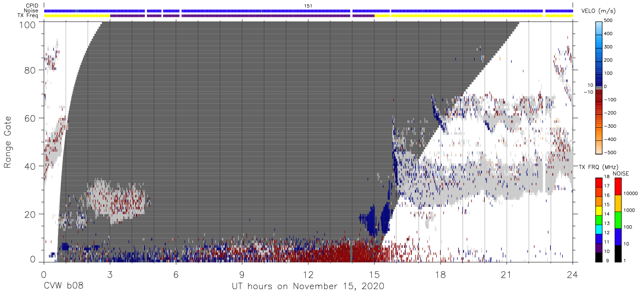Click the pale orange bottom of velocity color bar
Screen dimensions: 644x297
click(x=599, y=148)
